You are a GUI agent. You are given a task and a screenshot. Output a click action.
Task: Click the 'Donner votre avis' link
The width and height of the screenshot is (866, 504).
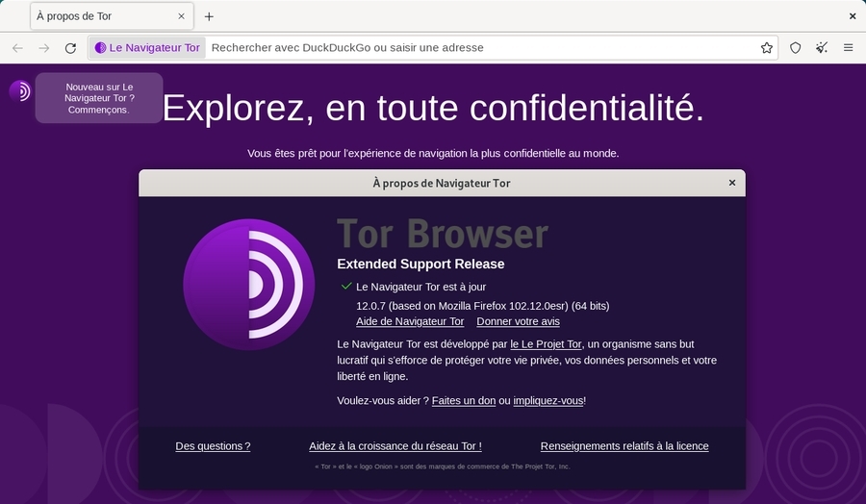click(x=518, y=321)
